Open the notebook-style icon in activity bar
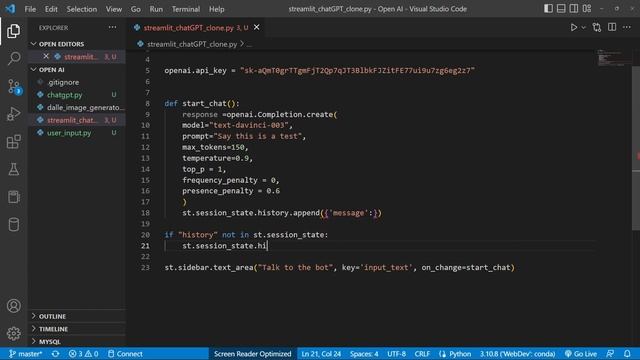 (x=13, y=197)
